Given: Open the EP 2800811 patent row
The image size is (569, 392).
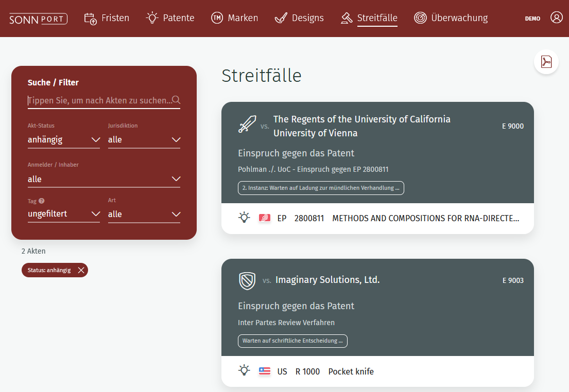Looking at the screenshot, I should pos(377,218).
